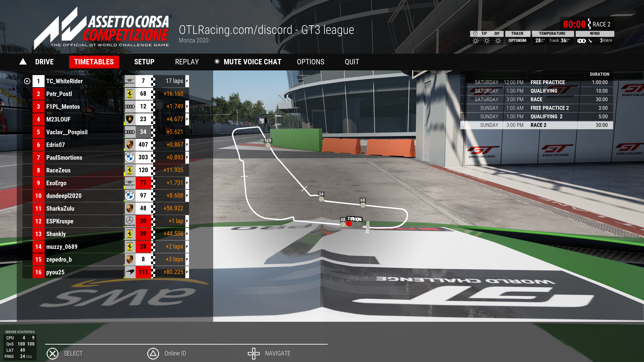Select the FREE PRACTICE 2 session row
The width and height of the screenshot is (644, 362).
[536, 108]
